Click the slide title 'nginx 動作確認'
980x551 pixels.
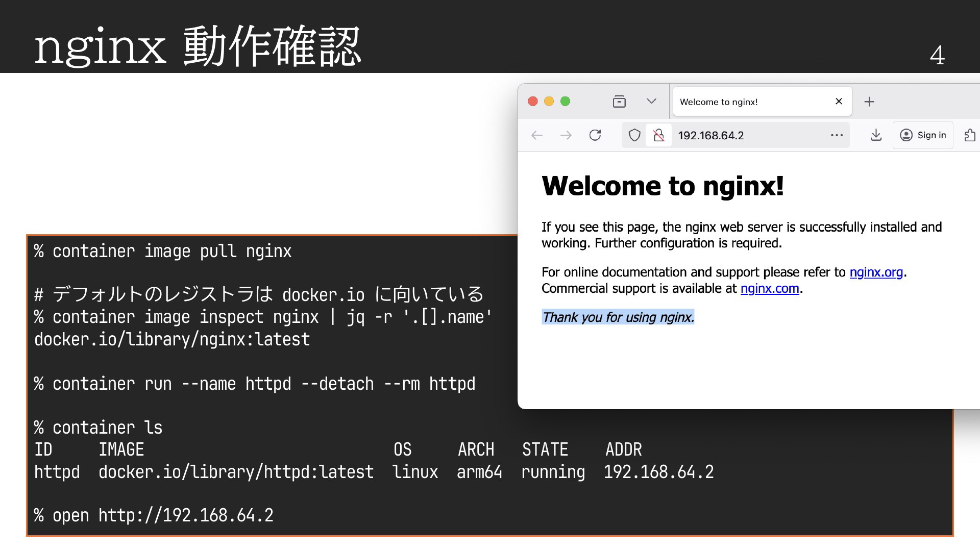(198, 46)
